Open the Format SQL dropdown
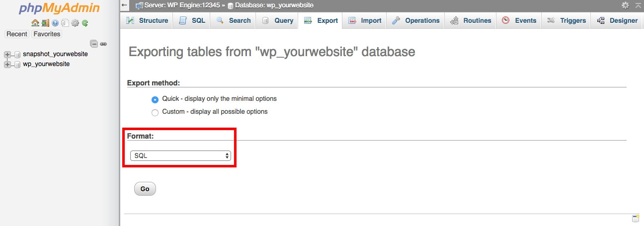Screen dimensions: 644x226 (180, 156)
